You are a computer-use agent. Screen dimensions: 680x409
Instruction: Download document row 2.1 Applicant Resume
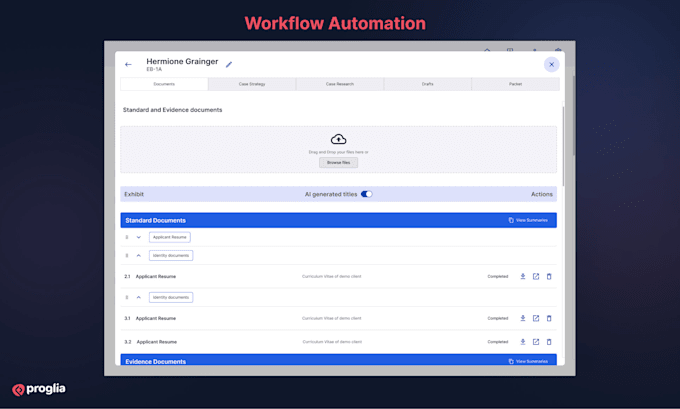tap(523, 276)
